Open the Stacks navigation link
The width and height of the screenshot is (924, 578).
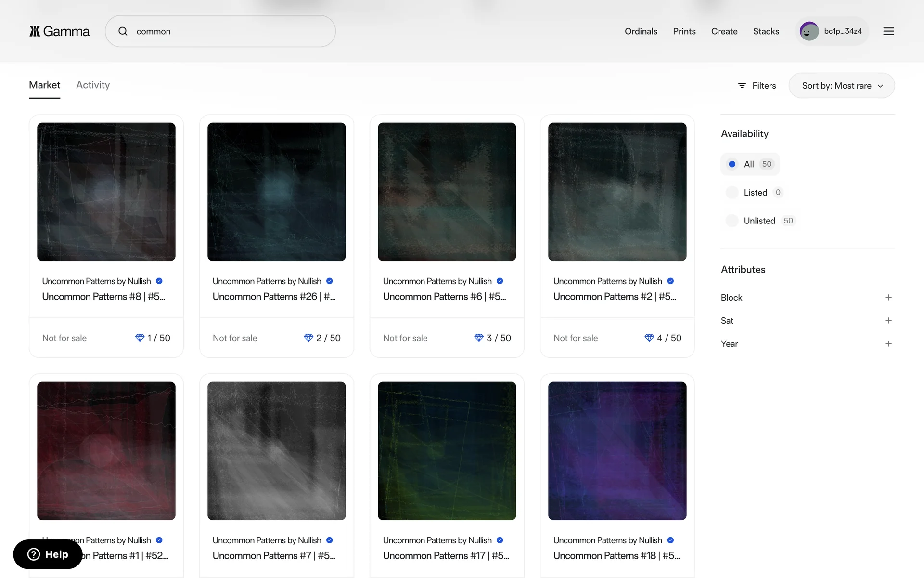coord(766,31)
